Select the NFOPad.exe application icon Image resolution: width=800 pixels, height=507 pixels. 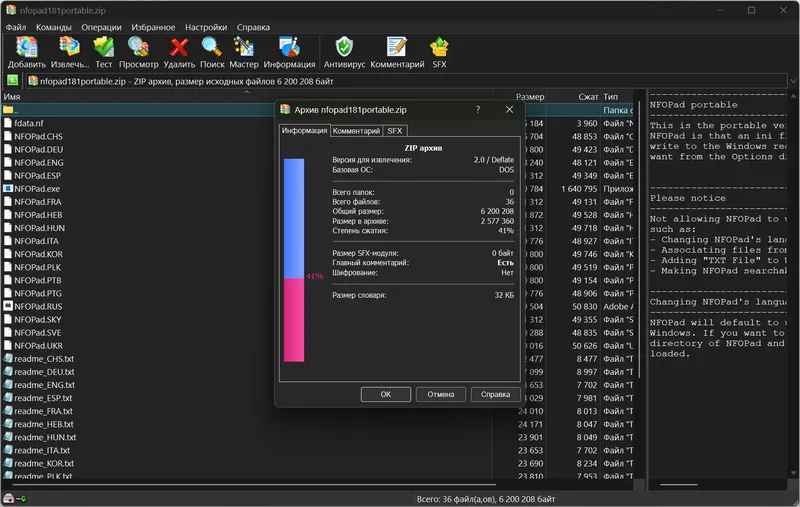(x=8, y=189)
